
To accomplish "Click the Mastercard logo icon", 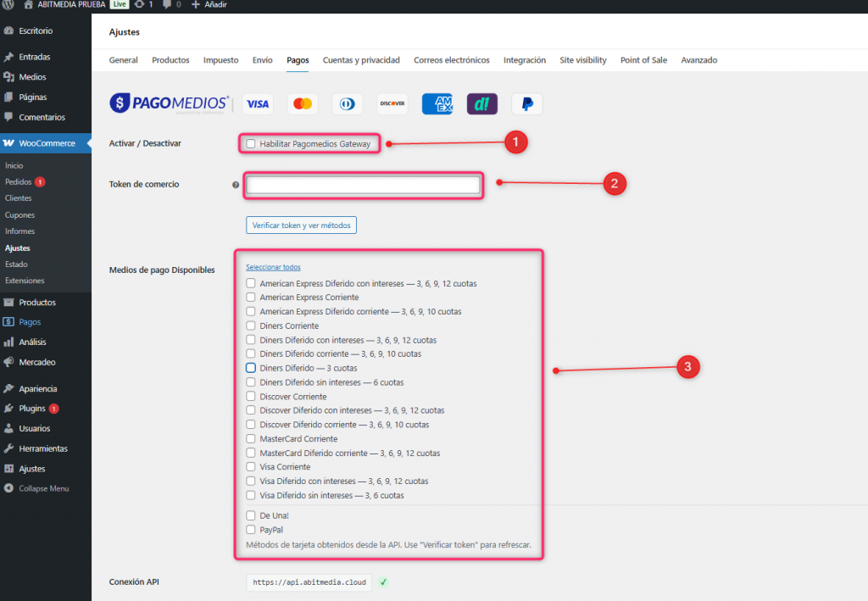I will 302,104.
